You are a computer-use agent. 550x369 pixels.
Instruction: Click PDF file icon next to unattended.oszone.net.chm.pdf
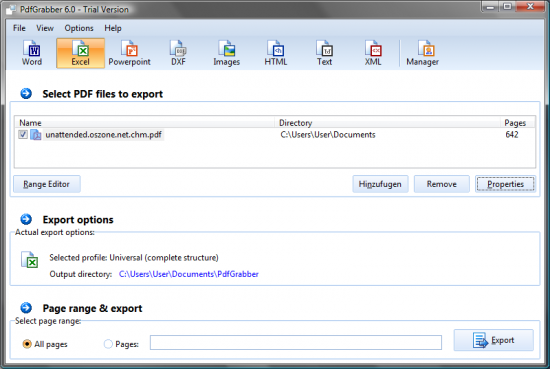coord(35,135)
